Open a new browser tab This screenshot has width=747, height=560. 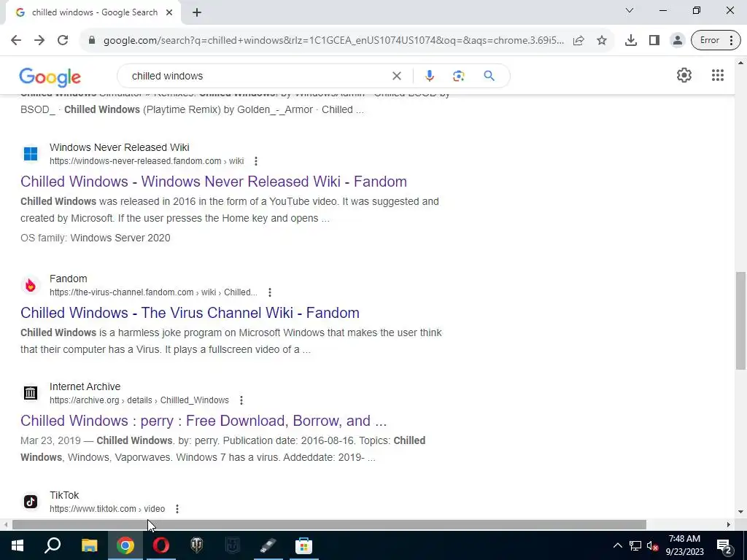click(197, 13)
